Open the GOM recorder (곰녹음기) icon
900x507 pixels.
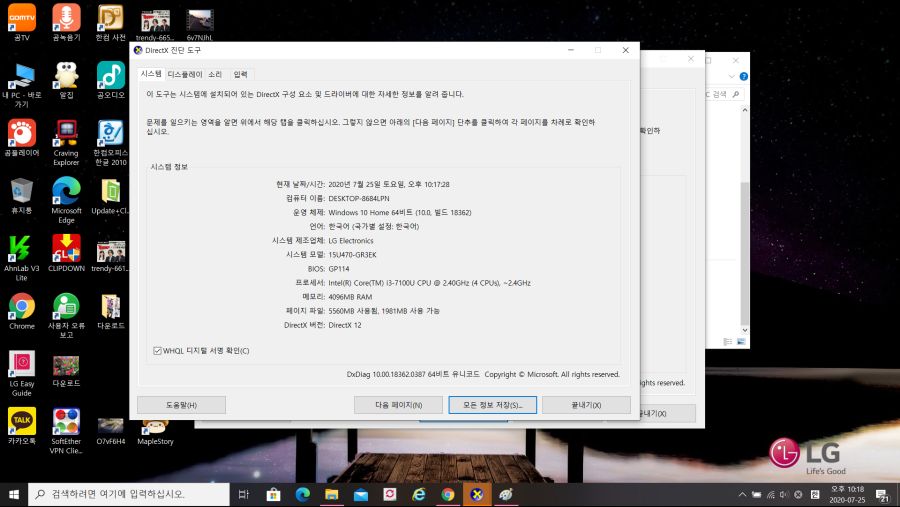point(67,22)
